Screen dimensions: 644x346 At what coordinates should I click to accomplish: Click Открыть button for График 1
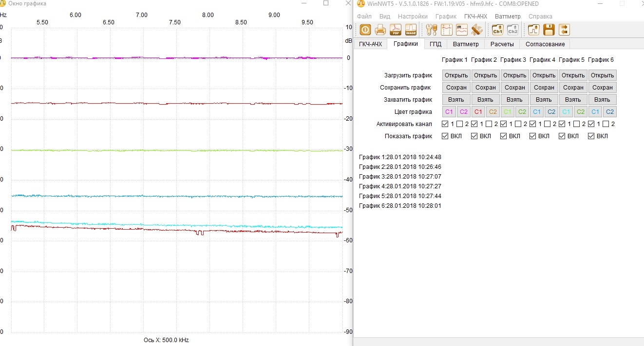456,75
